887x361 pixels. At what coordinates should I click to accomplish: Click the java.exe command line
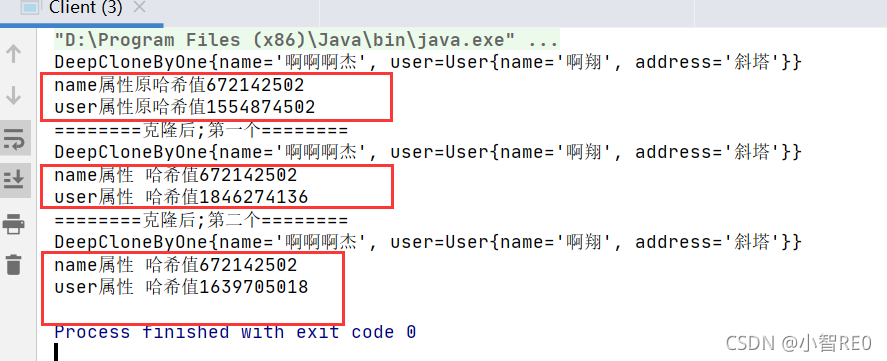tap(306, 40)
